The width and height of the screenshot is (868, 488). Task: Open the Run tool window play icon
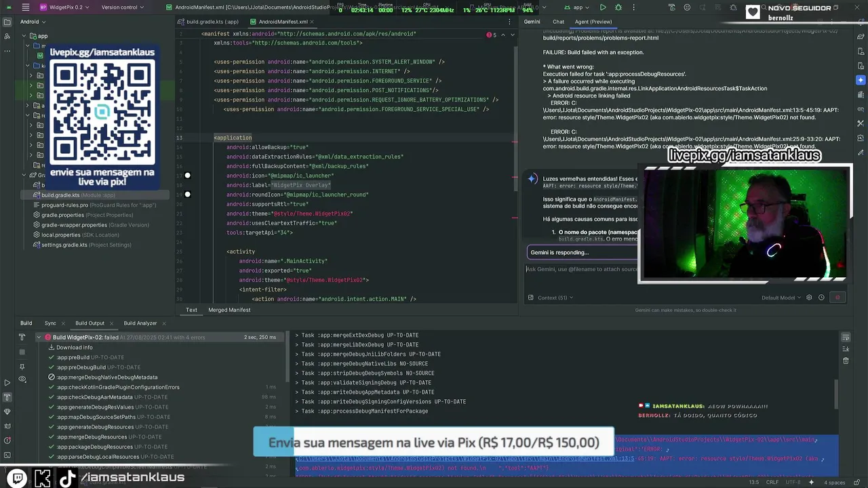(7, 383)
